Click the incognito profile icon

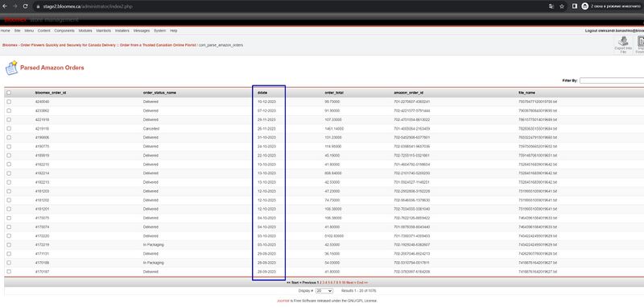[585, 6]
